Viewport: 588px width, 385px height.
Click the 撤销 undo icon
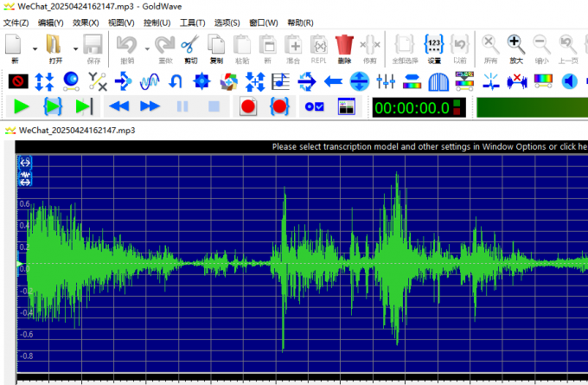pos(127,45)
